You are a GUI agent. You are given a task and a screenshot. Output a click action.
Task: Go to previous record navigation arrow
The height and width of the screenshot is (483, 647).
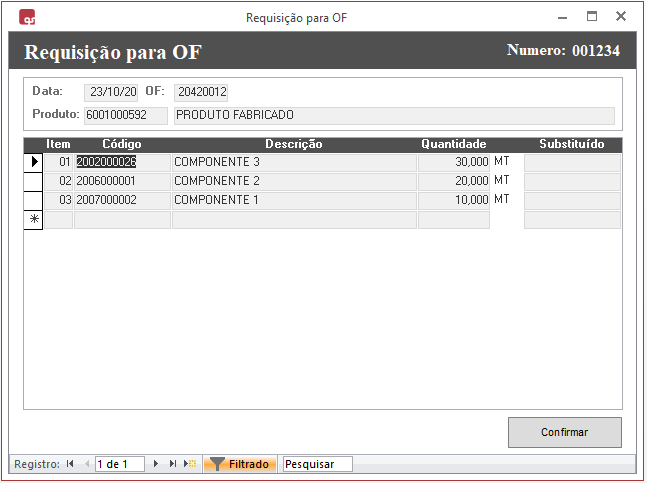pos(86,464)
